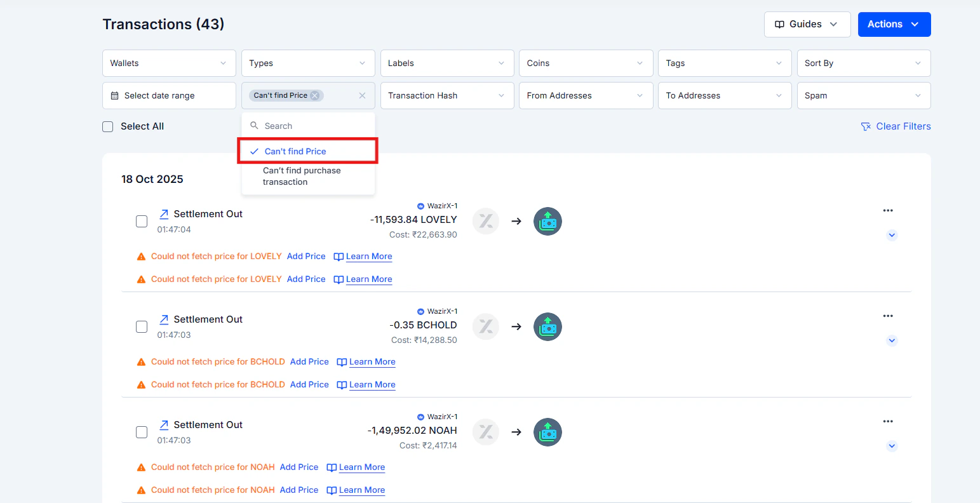Click the Cost ₹14,288.50 value
The image size is (980, 503).
pyautogui.click(x=424, y=340)
